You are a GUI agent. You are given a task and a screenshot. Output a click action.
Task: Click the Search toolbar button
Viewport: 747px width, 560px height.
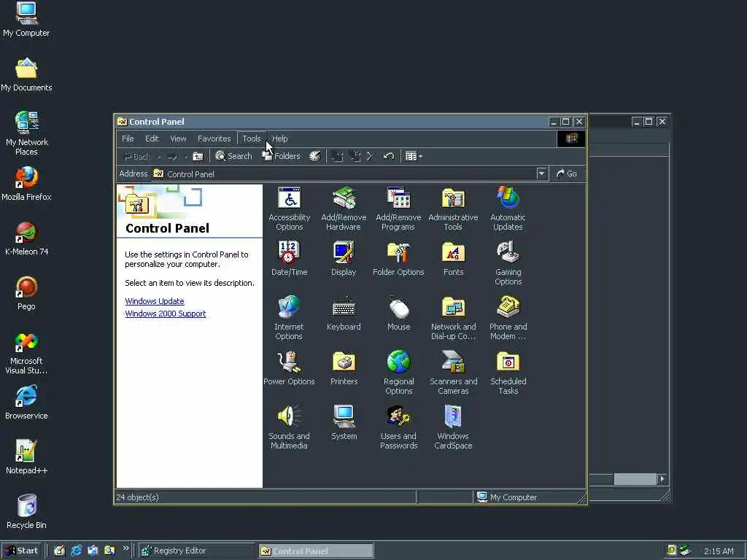click(233, 156)
